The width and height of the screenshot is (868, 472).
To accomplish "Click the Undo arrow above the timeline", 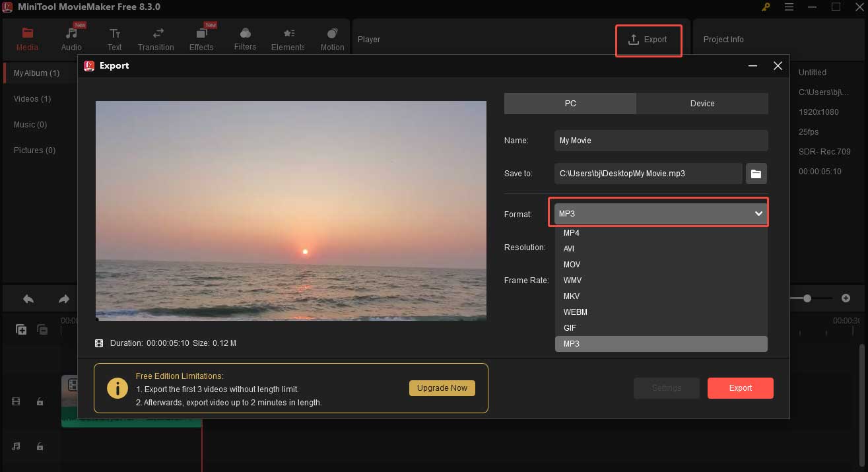I will (x=28, y=299).
